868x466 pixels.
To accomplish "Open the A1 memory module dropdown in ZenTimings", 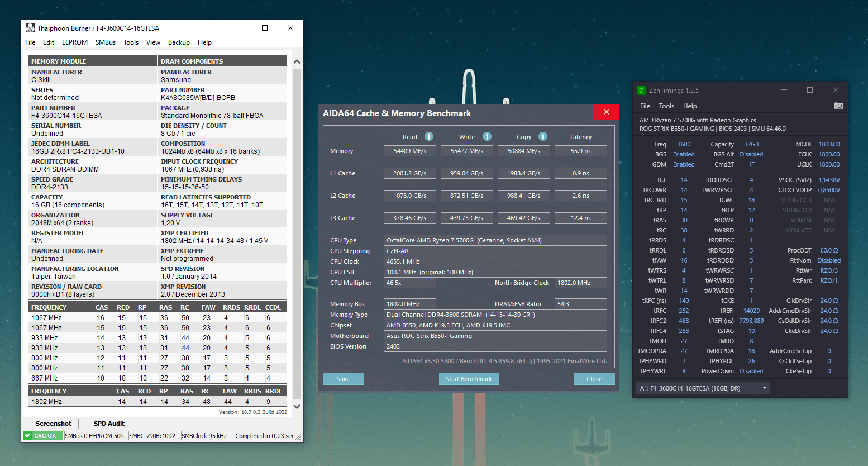I will point(703,388).
